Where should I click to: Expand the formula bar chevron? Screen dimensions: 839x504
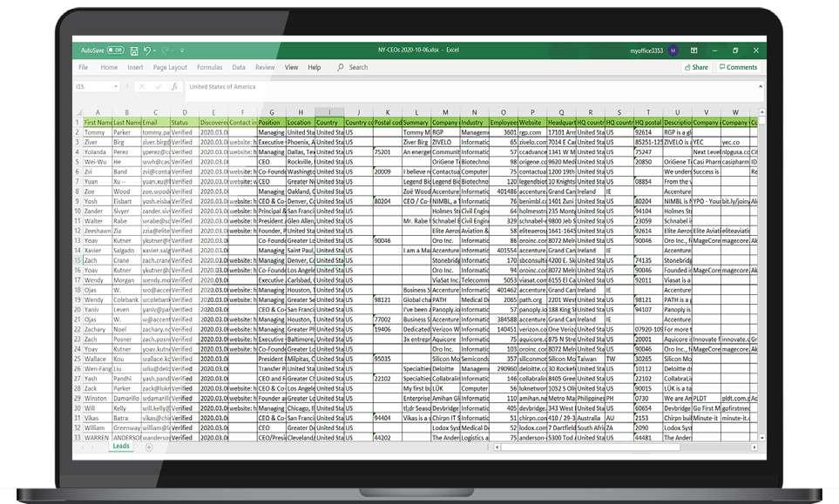[761, 86]
